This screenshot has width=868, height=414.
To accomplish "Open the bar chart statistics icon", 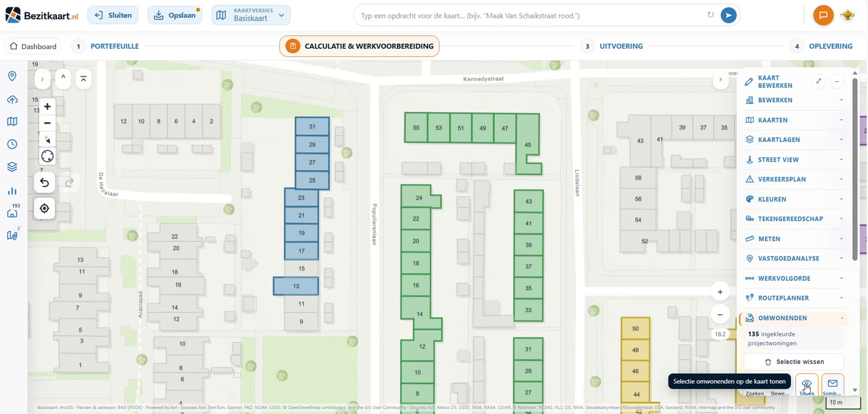I will [12, 191].
